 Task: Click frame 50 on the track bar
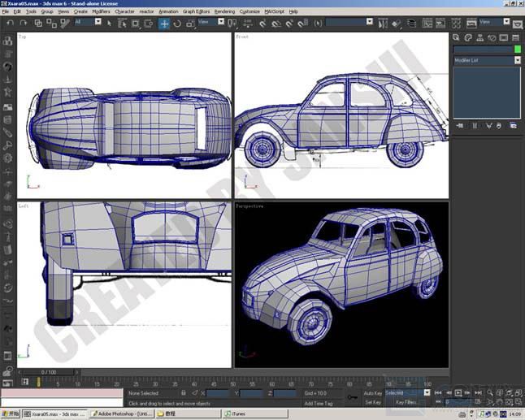233,383
